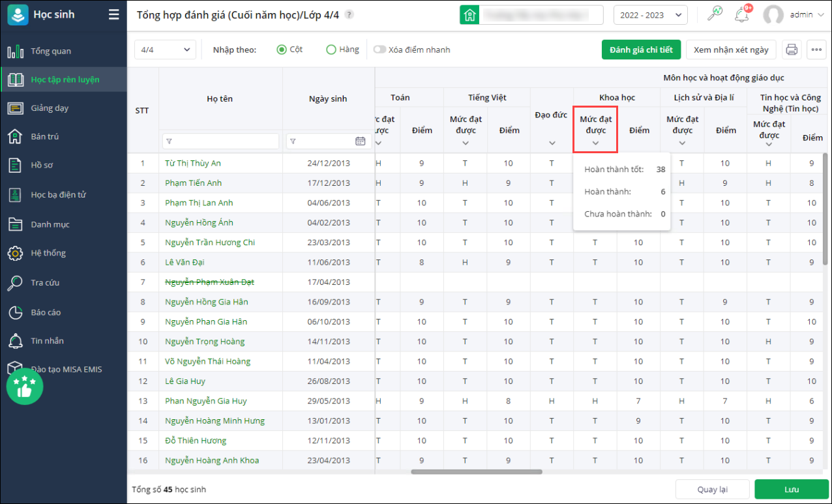Image resolution: width=832 pixels, height=504 pixels.
Task: Click the hamburger menu icon in sidebar header
Action: coord(114,14)
